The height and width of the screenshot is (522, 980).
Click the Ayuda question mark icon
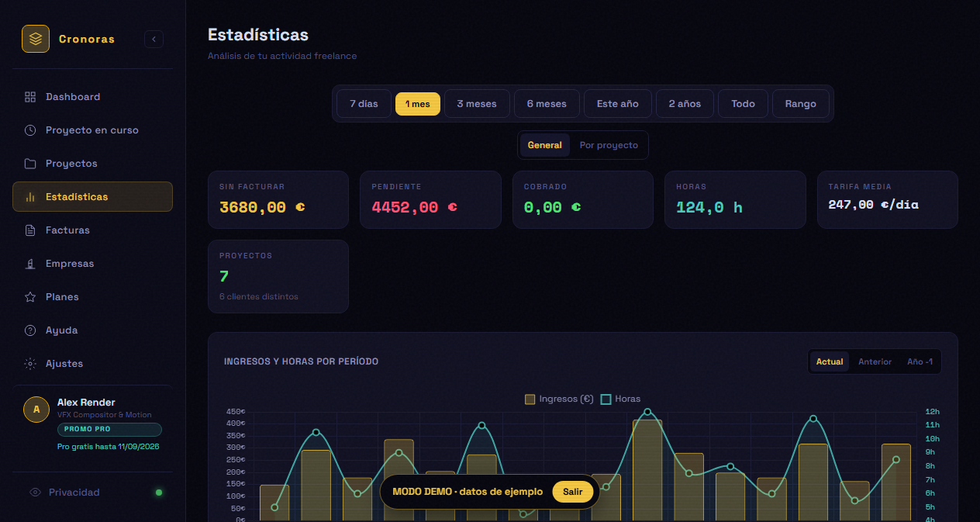pyautogui.click(x=30, y=330)
